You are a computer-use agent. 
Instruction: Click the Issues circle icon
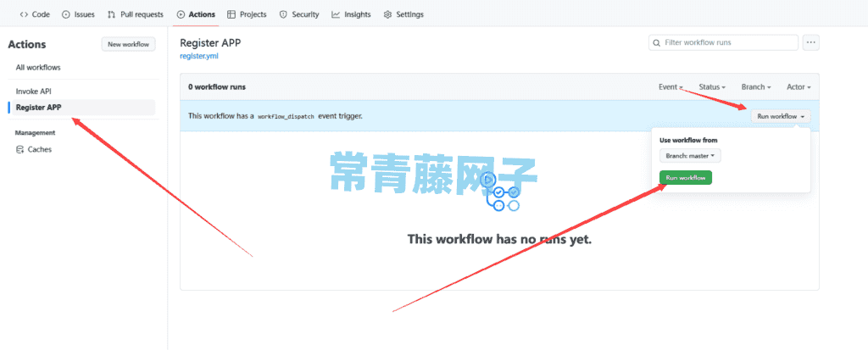click(66, 14)
